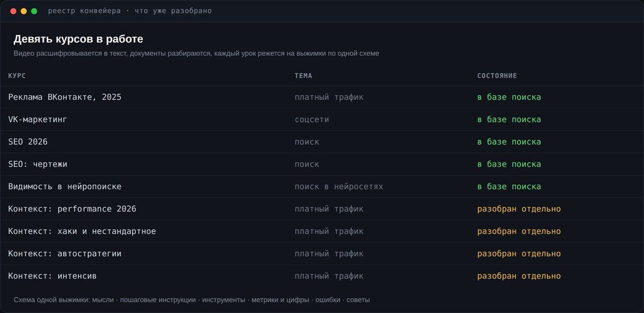Click "платный трафик" in the автостратегии row

329,254
